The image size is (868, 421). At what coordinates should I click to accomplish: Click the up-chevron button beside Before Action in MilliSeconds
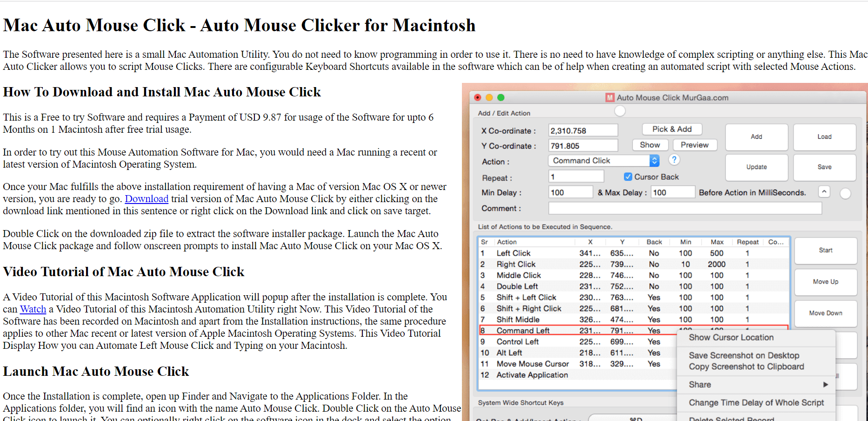(824, 191)
